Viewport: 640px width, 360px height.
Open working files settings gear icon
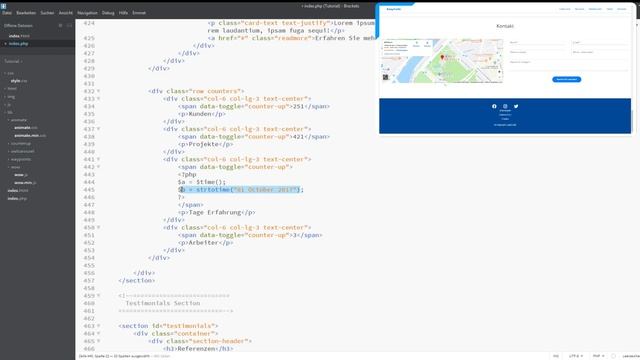(x=60, y=26)
